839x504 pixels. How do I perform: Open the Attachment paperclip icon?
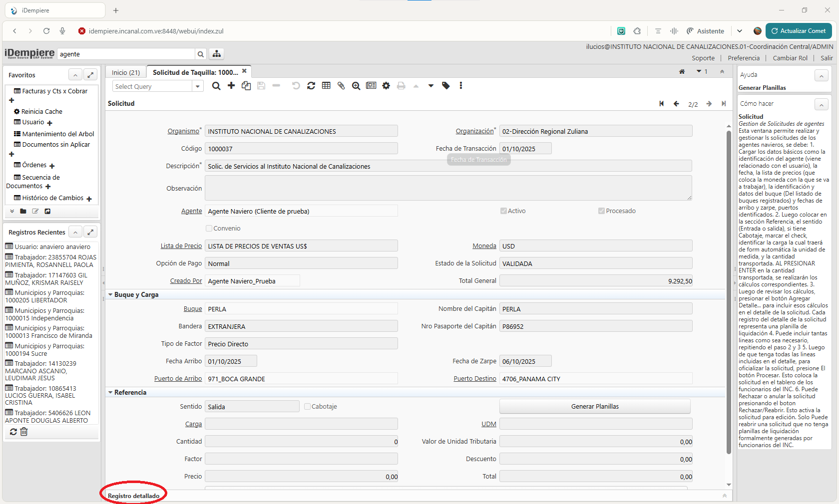[x=341, y=86]
